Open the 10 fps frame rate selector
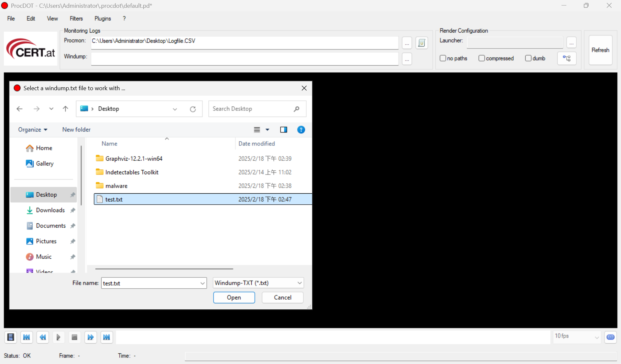 click(x=577, y=336)
